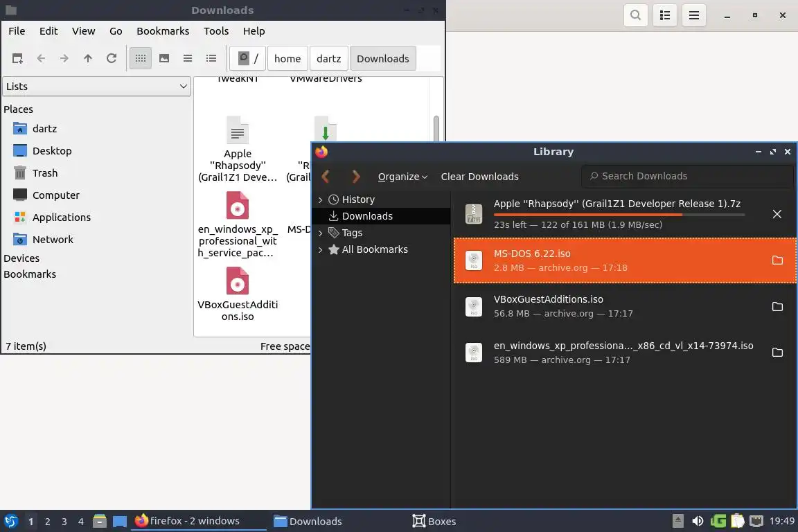This screenshot has height=532, width=798.
Task: Switch to icon view in file manager
Action: click(141, 59)
